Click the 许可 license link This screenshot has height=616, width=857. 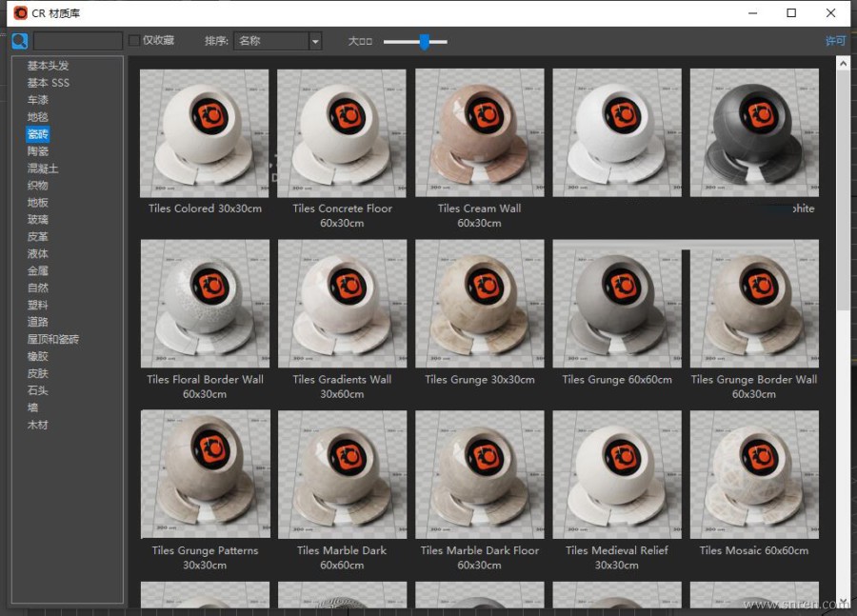click(835, 41)
